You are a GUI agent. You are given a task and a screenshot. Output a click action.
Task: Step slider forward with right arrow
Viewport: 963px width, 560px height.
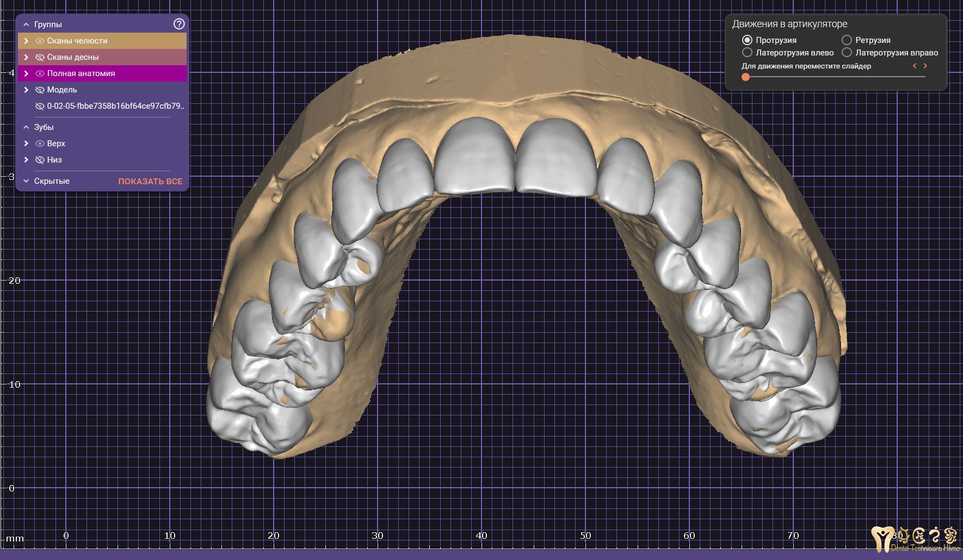point(925,66)
